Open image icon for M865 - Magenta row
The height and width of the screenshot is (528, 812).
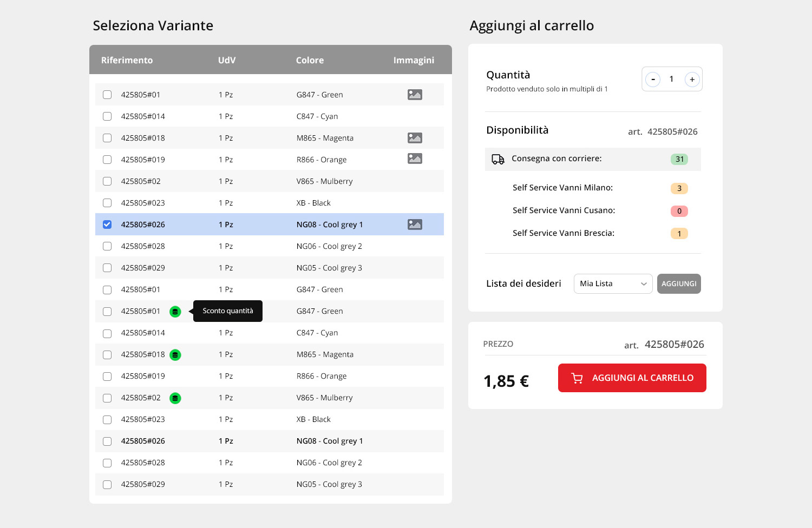click(415, 138)
